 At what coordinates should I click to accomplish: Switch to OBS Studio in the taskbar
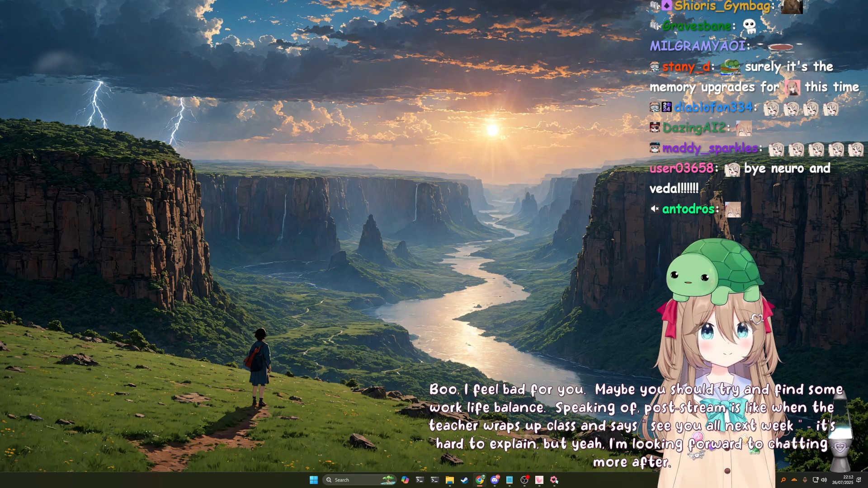click(524, 480)
